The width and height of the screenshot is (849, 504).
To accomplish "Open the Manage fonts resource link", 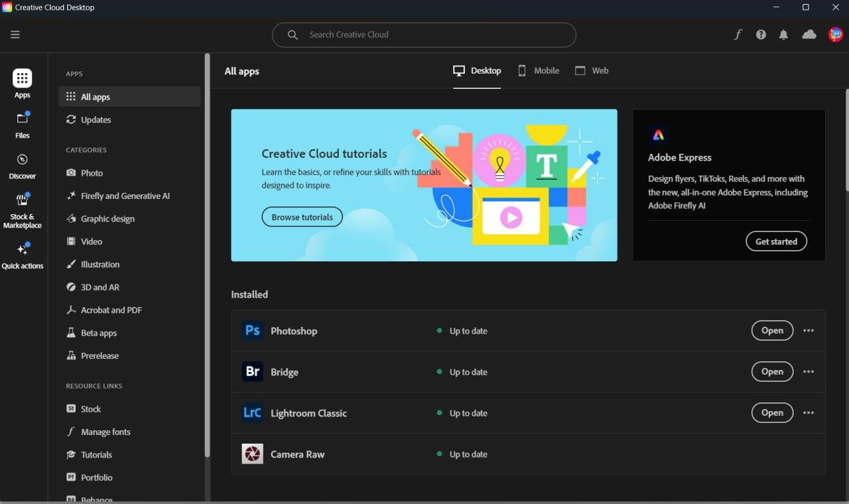I will [x=130, y=432].
